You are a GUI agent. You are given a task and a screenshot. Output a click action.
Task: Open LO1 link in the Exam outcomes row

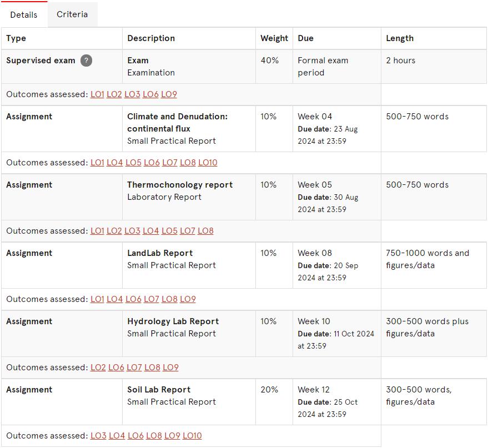[97, 94]
